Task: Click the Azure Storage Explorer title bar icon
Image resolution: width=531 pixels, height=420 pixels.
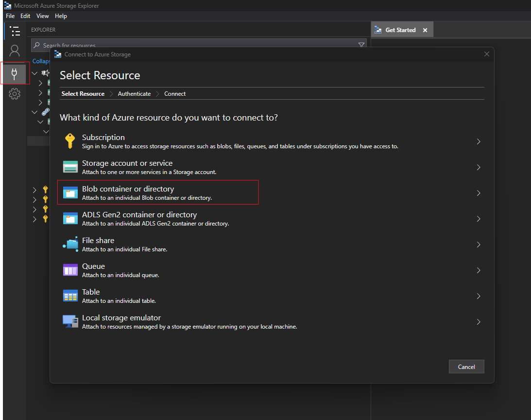Action: click(x=7, y=5)
